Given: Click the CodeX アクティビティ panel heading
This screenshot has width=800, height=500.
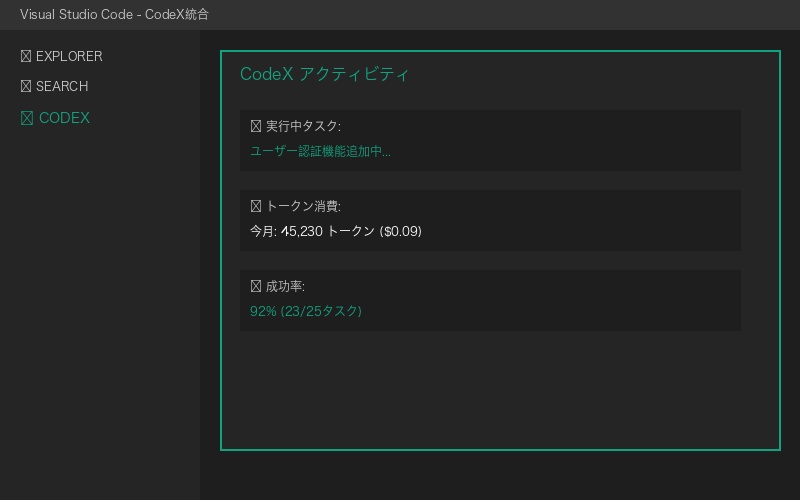Looking at the screenshot, I should coord(325,75).
